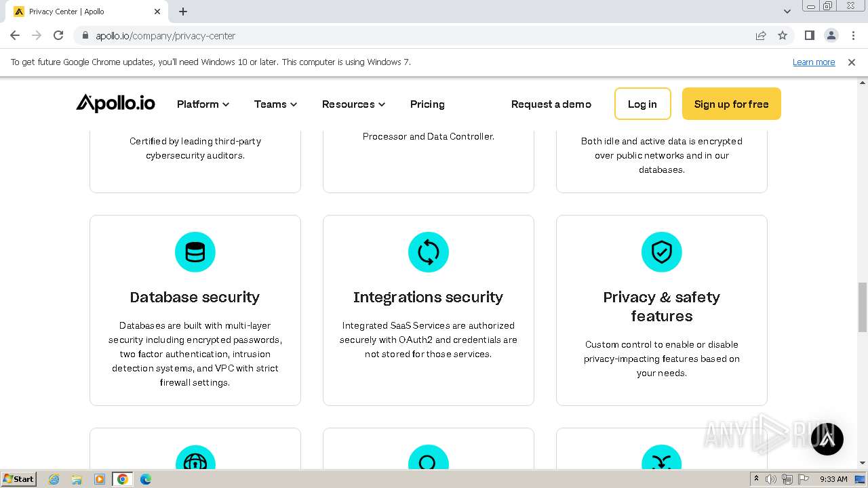Show hidden system tray icons
868x488 pixels.
pyautogui.click(x=756, y=479)
